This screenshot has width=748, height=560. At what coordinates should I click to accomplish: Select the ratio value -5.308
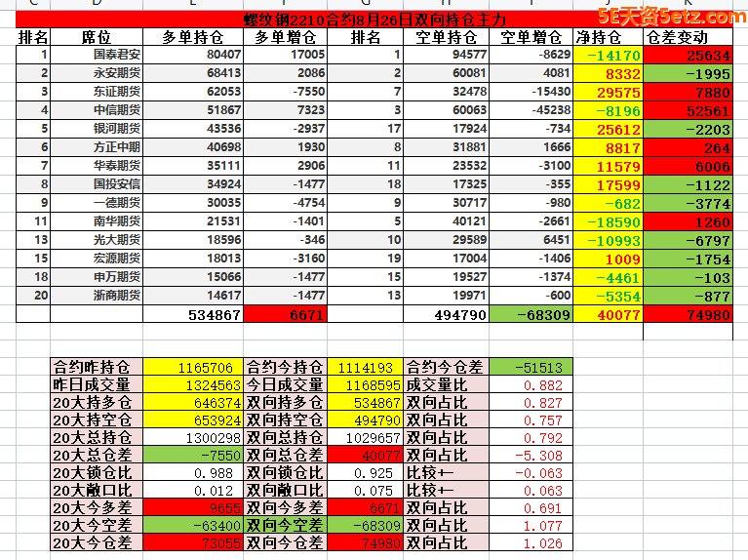point(531,455)
